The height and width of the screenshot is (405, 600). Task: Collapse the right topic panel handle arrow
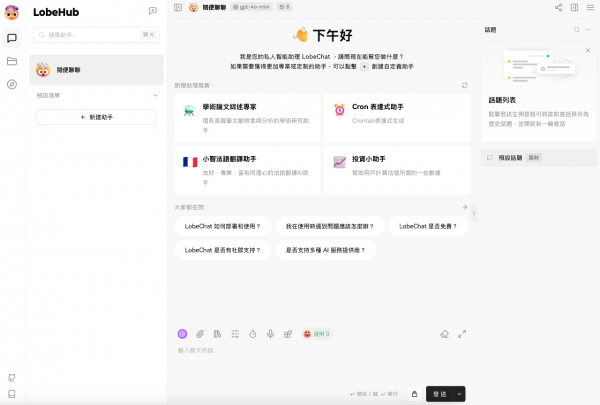[474, 214]
